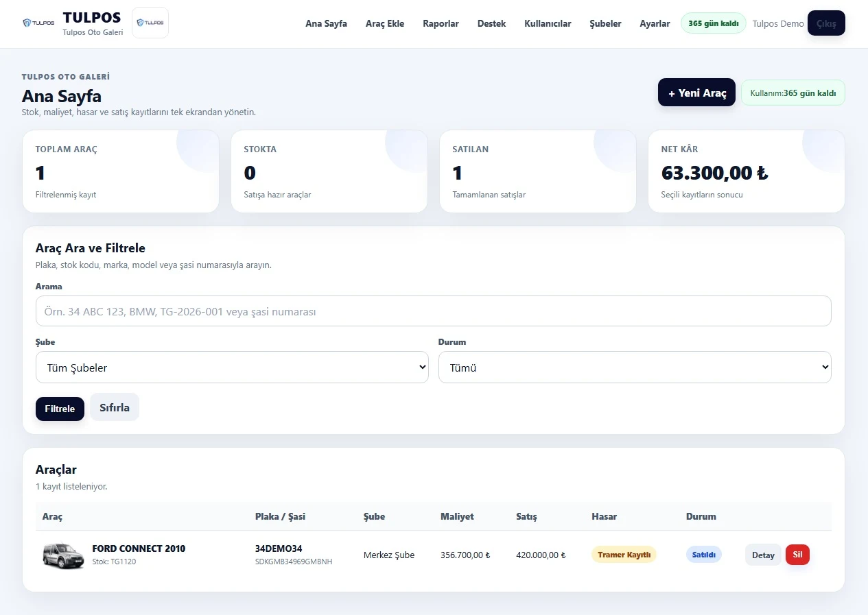Click the Tulpos Demo username text
The image size is (868, 615).
click(x=778, y=23)
